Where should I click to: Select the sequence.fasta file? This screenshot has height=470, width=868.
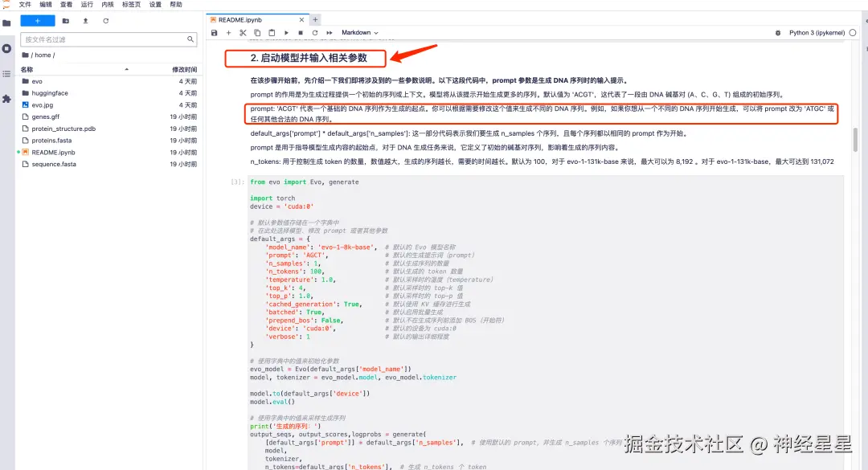(x=109, y=165)
